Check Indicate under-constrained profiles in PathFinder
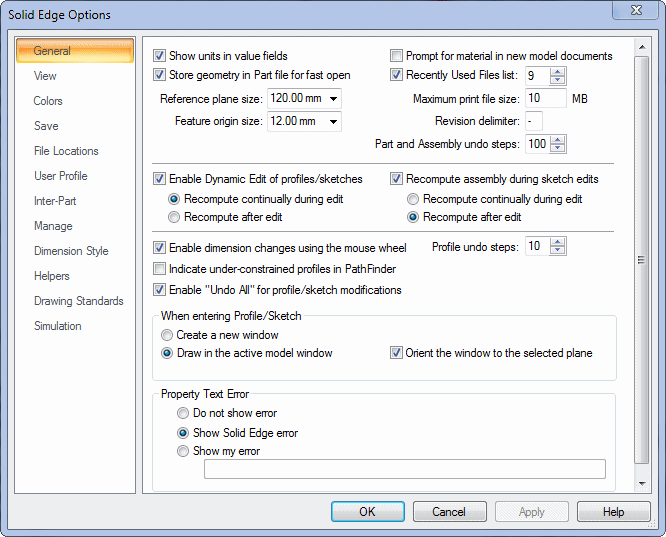666x537 pixels. pos(160,269)
